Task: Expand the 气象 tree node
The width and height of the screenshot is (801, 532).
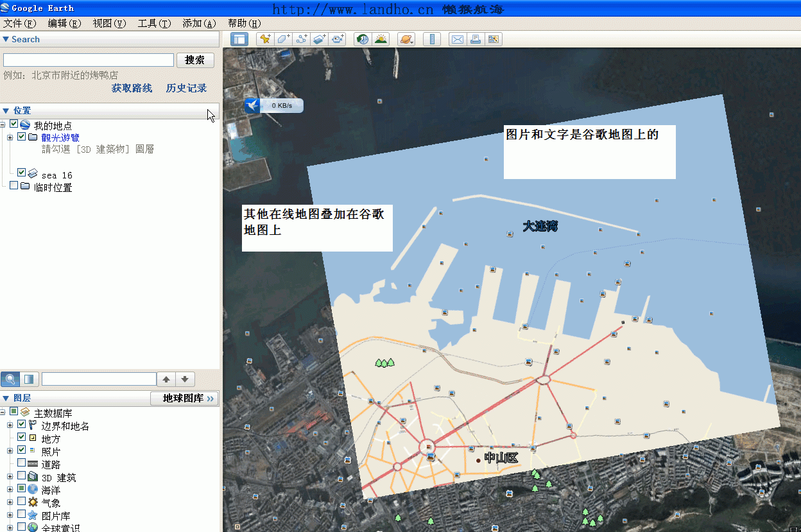Action: click(x=10, y=502)
